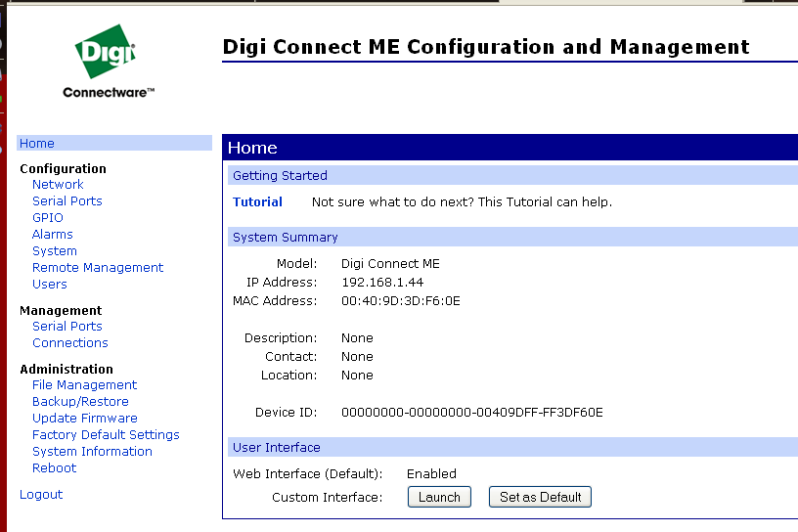
Task: View System Information page
Action: 92,452
